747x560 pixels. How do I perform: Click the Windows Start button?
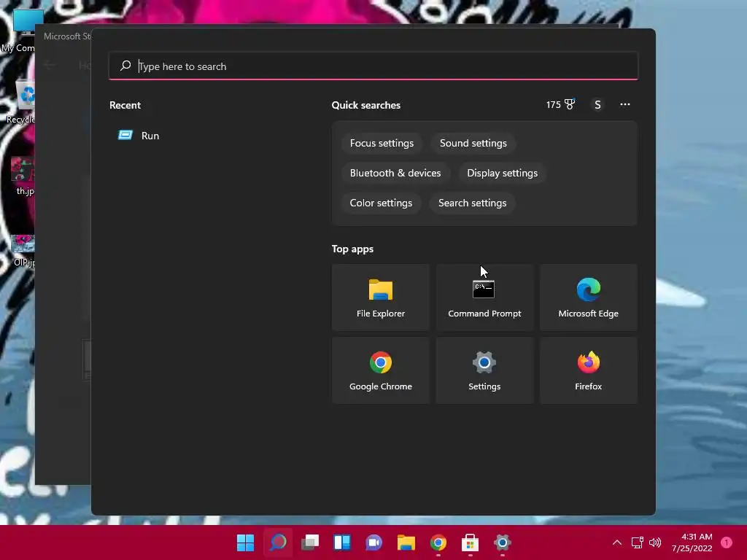(x=246, y=542)
